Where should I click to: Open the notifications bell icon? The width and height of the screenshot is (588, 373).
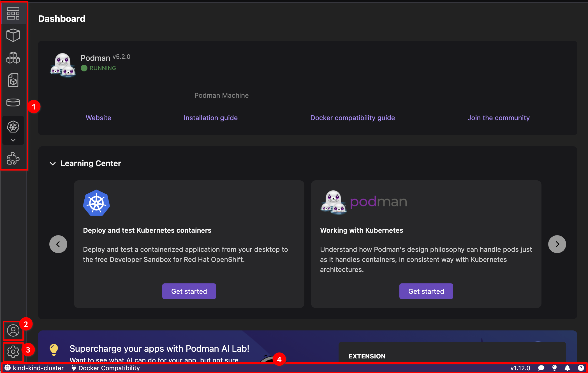click(x=567, y=368)
